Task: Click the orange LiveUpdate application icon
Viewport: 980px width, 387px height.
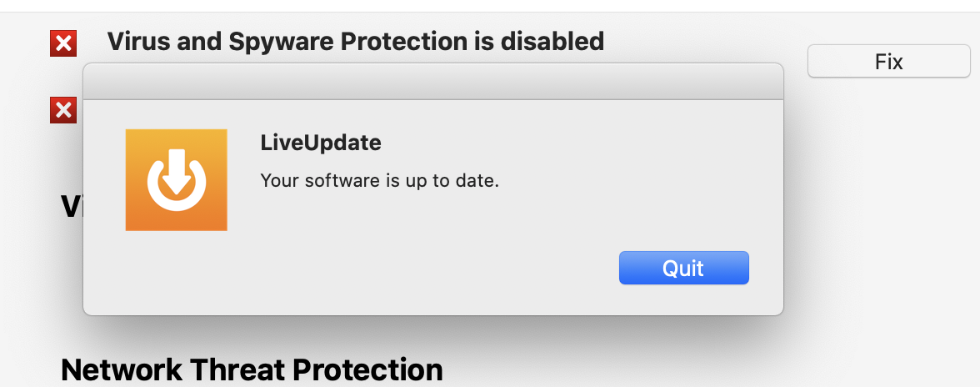Action: 176,179
